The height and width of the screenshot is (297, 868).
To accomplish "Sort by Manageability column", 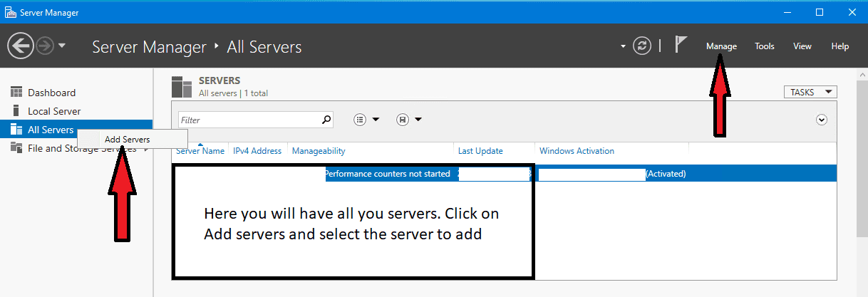I will tap(319, 151).
